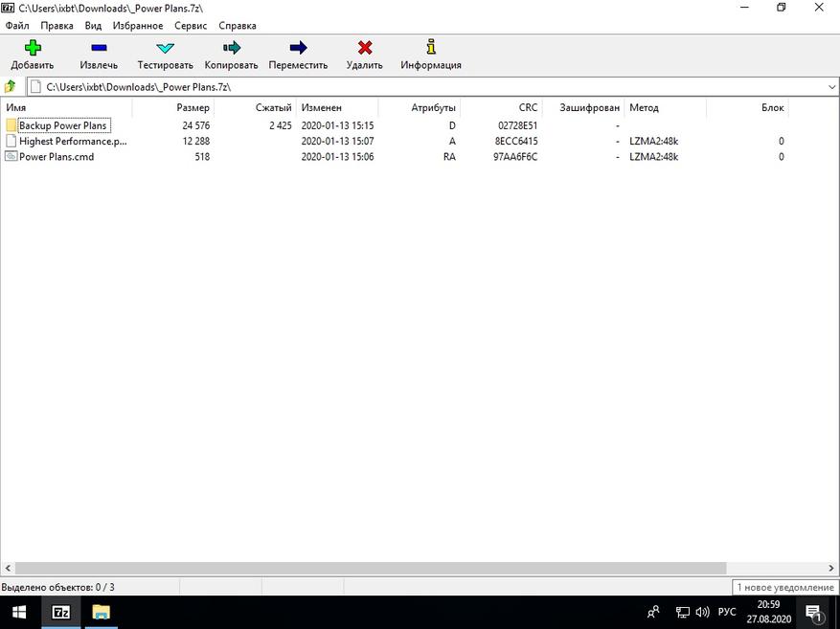Sort by CRC column header
840x629 pixels.
click(501, 107)
